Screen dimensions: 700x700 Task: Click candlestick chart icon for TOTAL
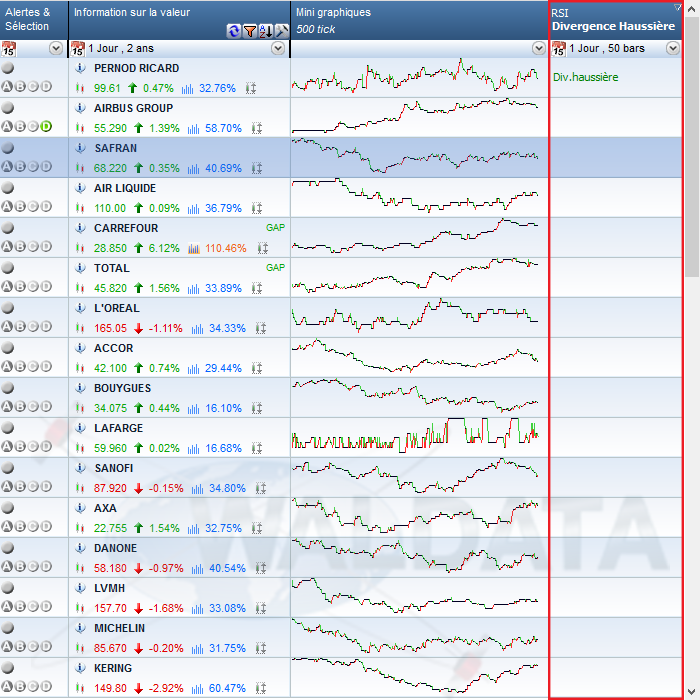[80, 288]
